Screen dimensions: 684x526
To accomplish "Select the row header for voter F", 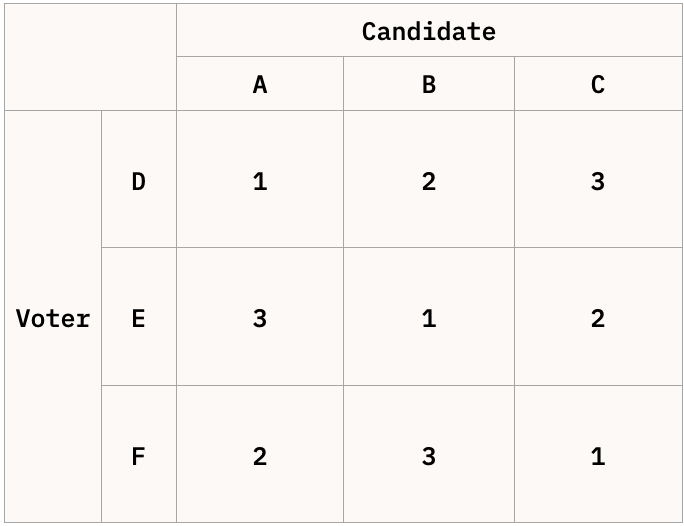I will 139,456.
